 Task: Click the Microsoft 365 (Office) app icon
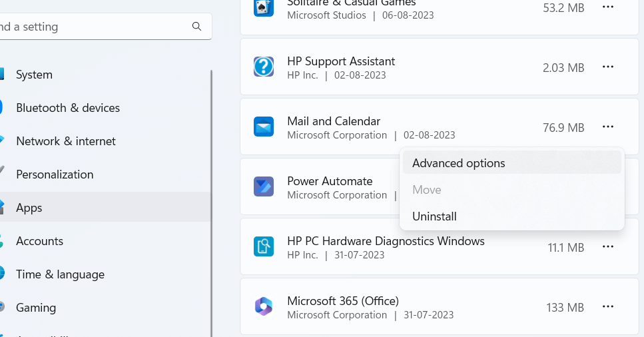[x=264, y=306]
